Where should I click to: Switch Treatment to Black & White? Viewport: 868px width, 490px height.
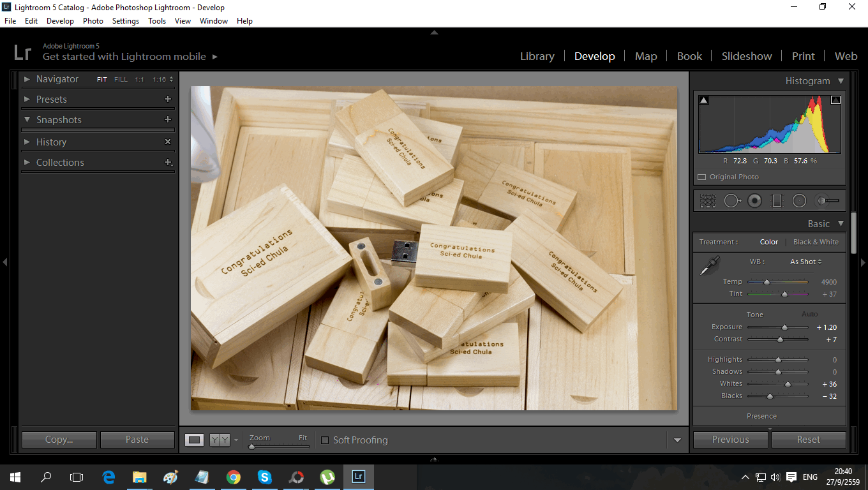tap(815, 242)
